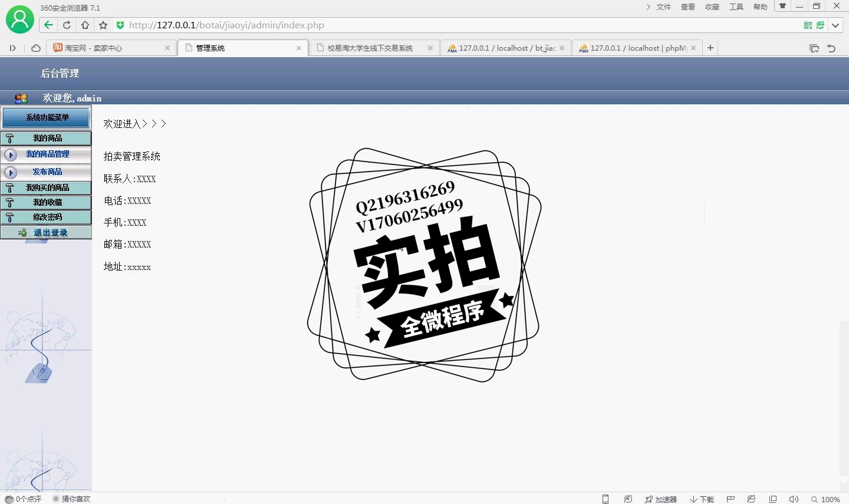Click the QR code icon in address bar
The width and height of the screenshot is (849, 504).
(x=808, y=25)
